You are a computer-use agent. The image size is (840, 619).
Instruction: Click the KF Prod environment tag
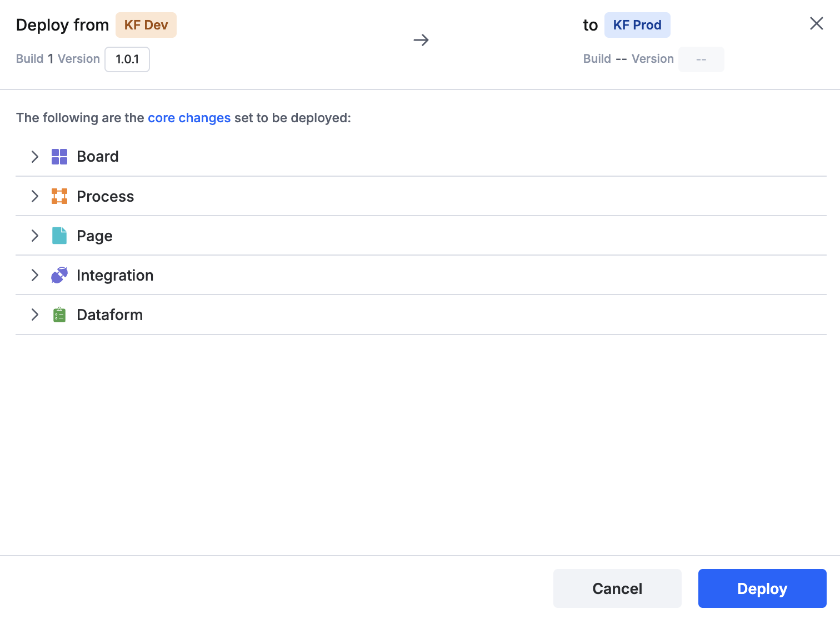637,25
